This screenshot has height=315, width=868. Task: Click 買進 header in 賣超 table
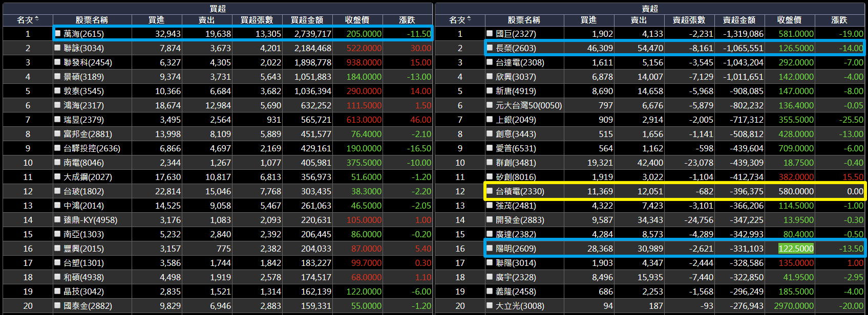click(588, 20)
